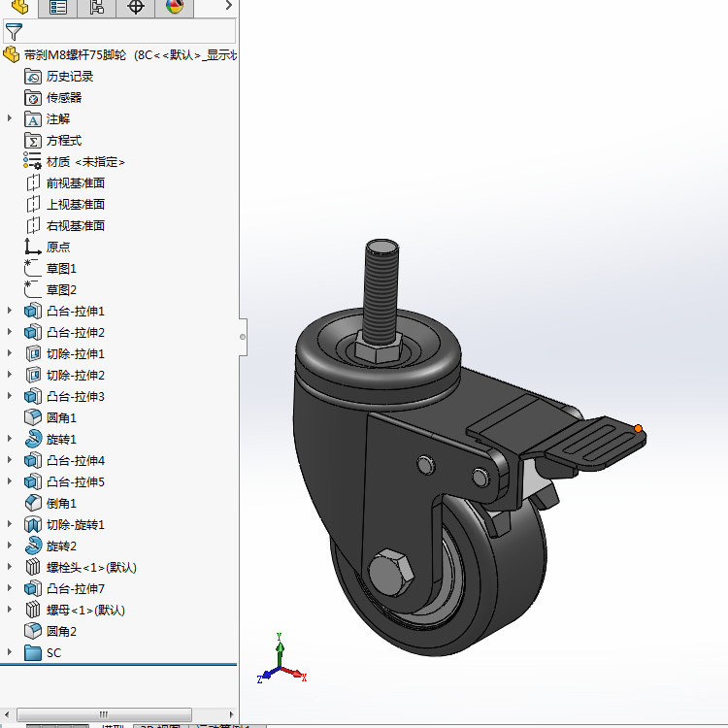
Task: Select the 螺母<1>(默认) library feature icon
Action: (33, 610)
